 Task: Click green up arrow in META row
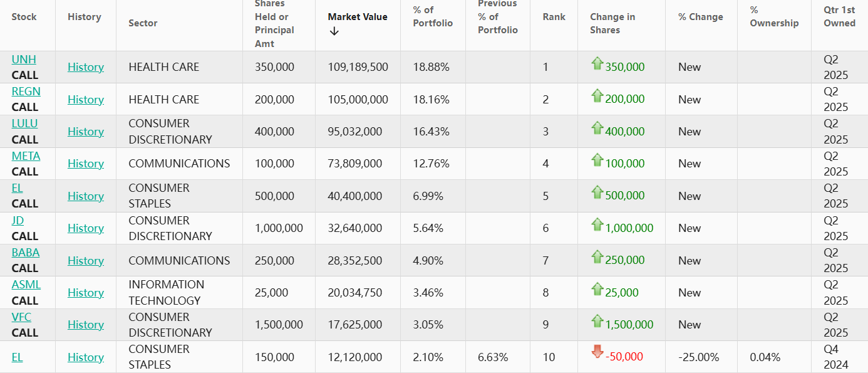[597, 160]
